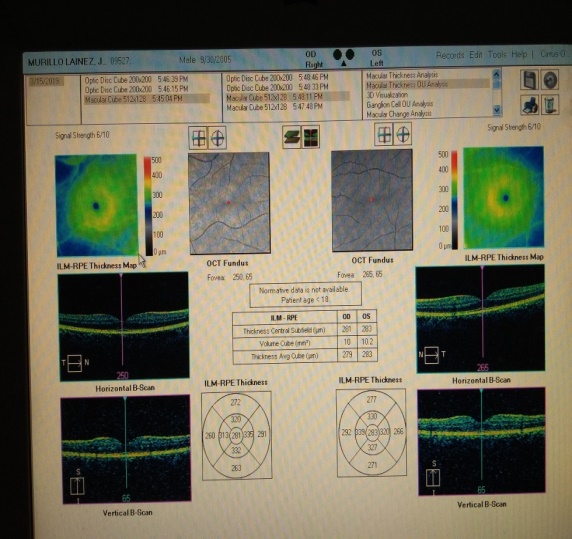Click the OS ILM-RPE thickness map image
Viewport: 572px width, 539px height.
(x=503, y=198)
